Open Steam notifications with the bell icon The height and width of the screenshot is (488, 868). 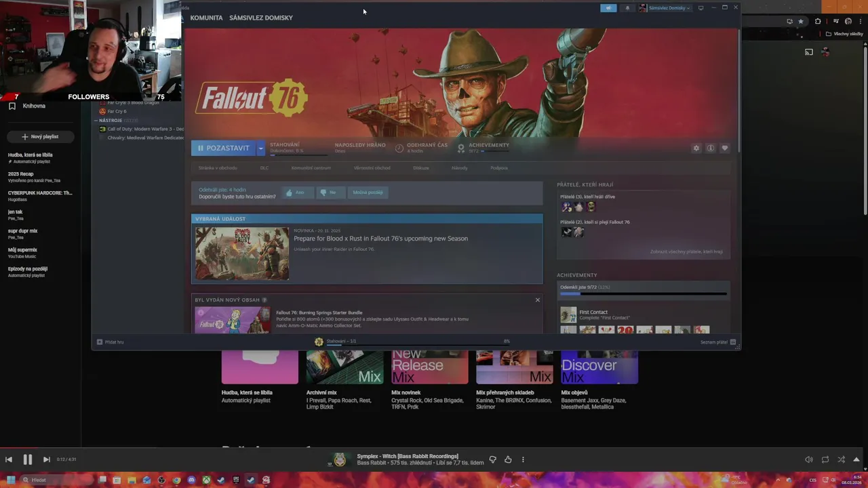[x=627, y=8]
